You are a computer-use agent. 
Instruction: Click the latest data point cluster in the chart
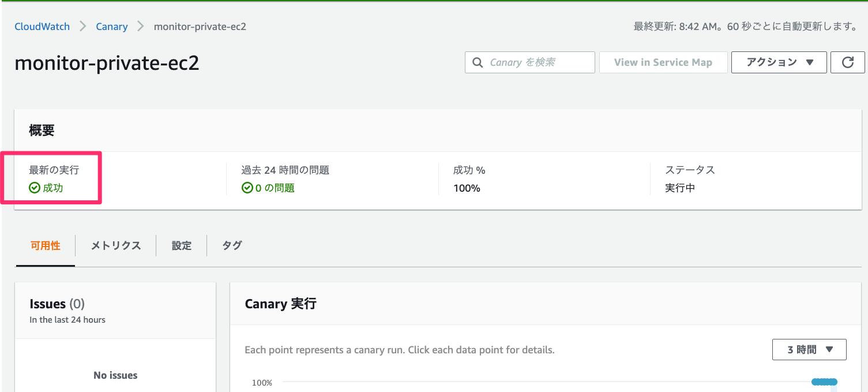pyautogui.click(x=824, y=382)
